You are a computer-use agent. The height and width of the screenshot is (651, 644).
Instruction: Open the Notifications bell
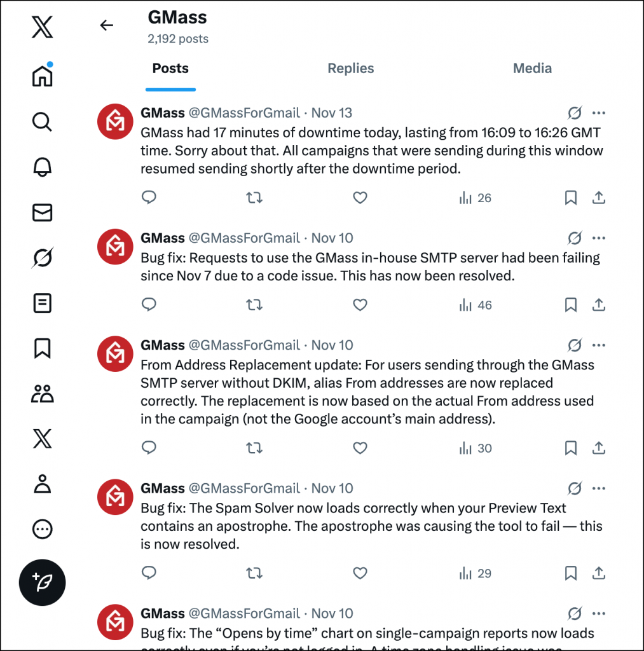pos(42,167)
